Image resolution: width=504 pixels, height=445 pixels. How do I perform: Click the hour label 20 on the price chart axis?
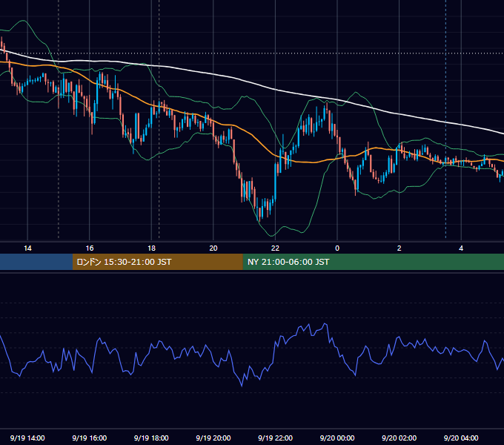[213, 248]
